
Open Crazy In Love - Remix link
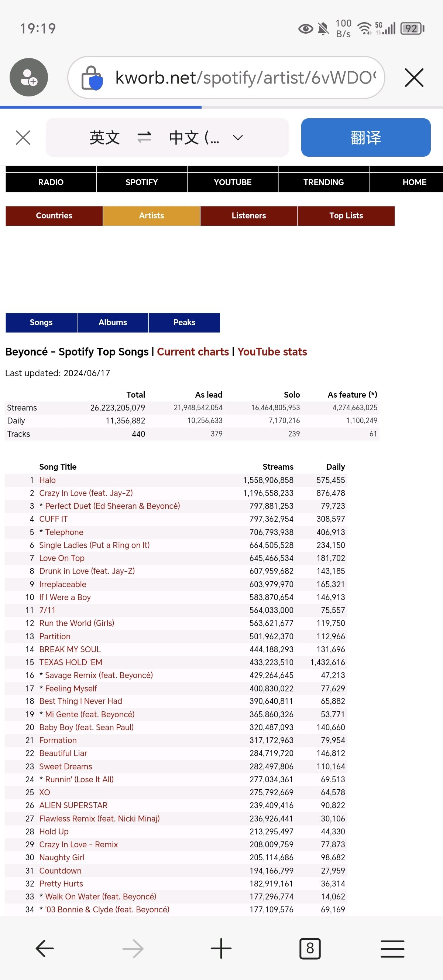(x=79, y=844)
